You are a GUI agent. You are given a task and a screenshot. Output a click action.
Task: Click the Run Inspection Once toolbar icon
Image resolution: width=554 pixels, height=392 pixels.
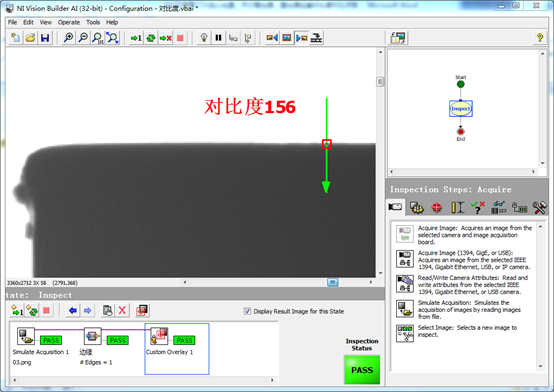136,38
